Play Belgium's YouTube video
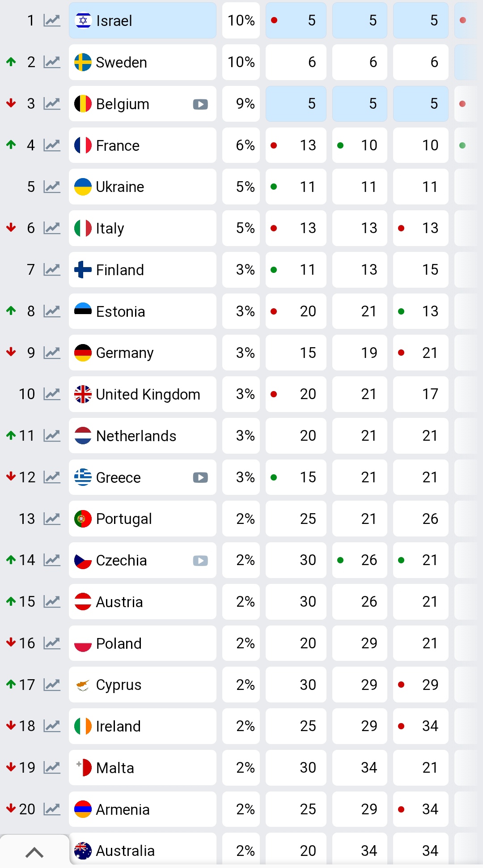 pos(200,104)
